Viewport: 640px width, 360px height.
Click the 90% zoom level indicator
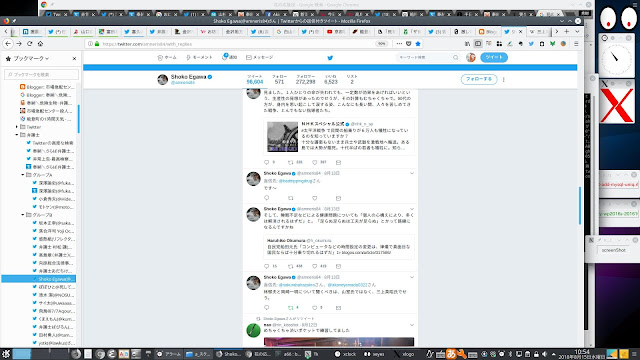381,44
